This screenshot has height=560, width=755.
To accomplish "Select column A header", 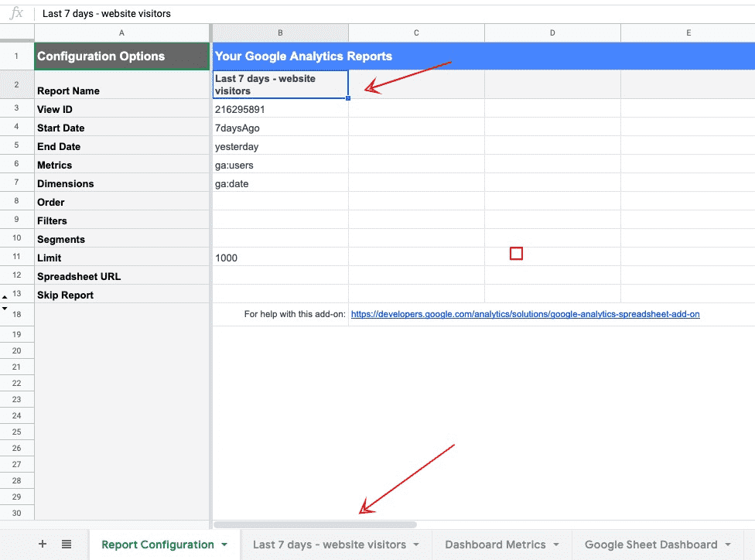I will (121, 32).
